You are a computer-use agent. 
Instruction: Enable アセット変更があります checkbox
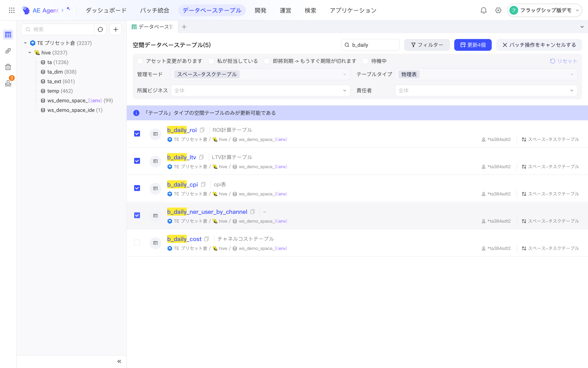pos(140,61)
